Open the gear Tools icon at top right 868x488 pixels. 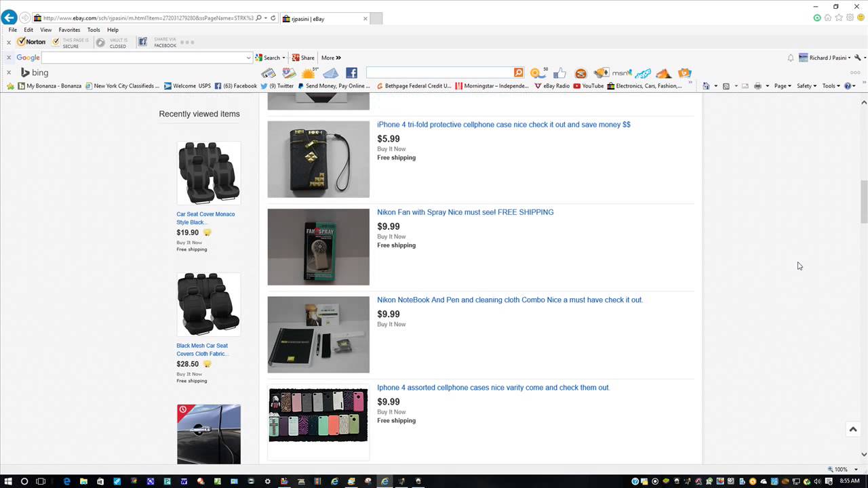850,18
